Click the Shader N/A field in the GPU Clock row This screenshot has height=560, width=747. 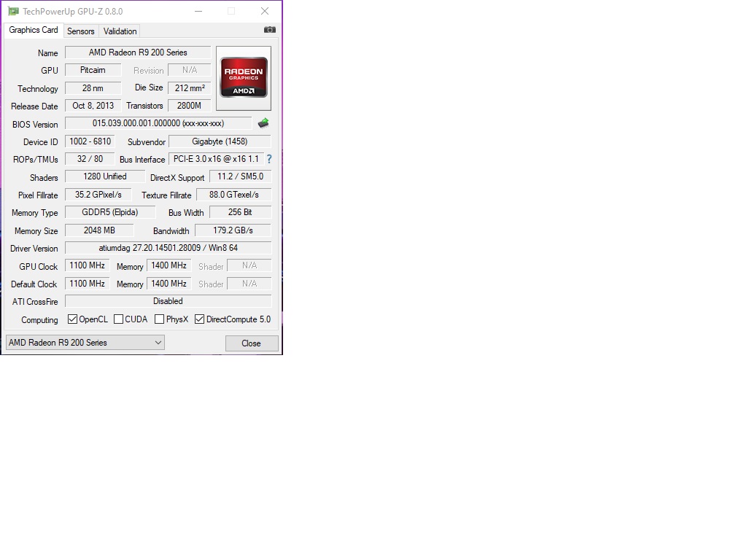point(249,265)
